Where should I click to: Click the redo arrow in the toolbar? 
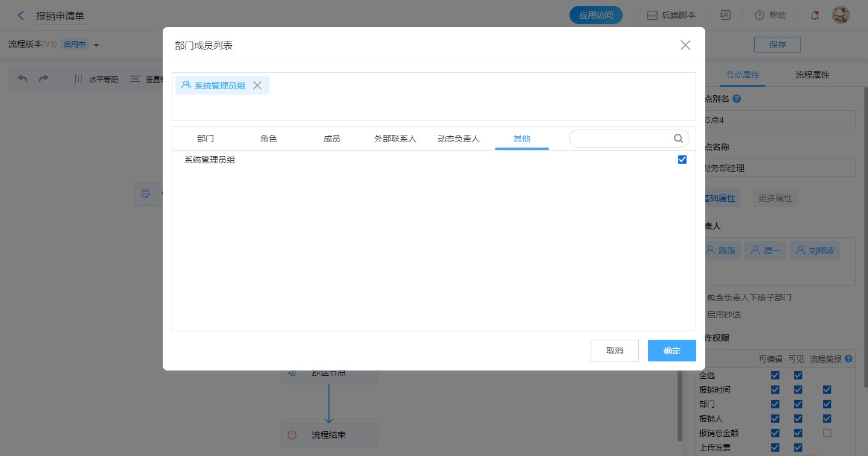coord(43,79)
